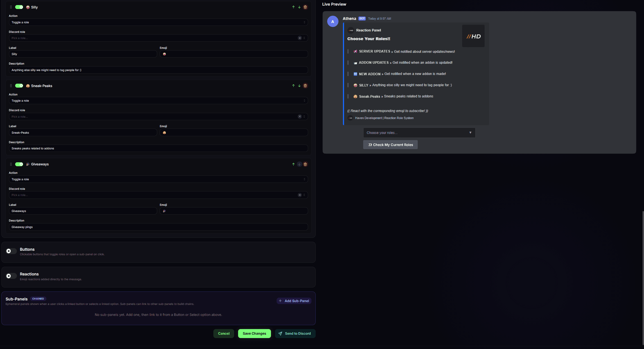The height and width of the screenshot is (349, 644).
Task: Enable the Buttons section toggle
Action: pos(11,251)
